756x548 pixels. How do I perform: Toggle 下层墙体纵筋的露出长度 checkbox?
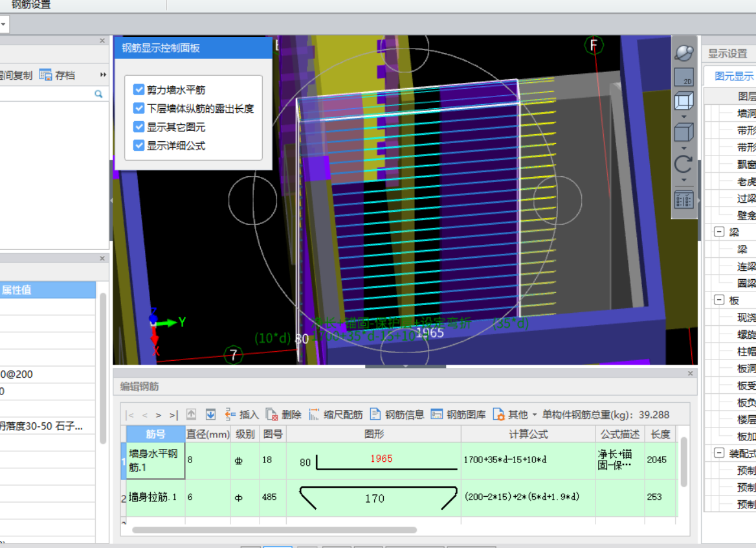tap(139, 108)
